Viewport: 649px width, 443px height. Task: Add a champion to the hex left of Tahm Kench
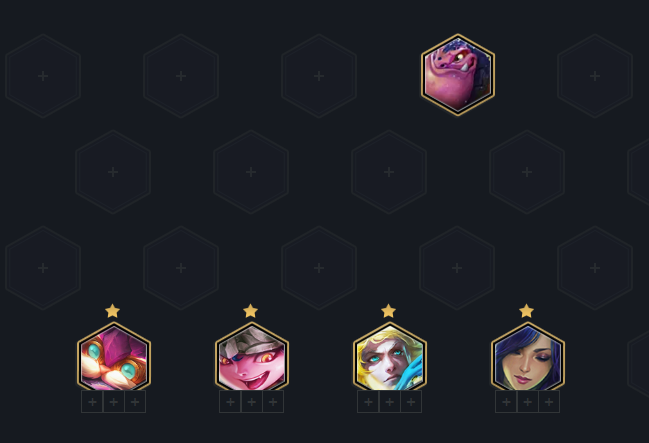[319, 76]
